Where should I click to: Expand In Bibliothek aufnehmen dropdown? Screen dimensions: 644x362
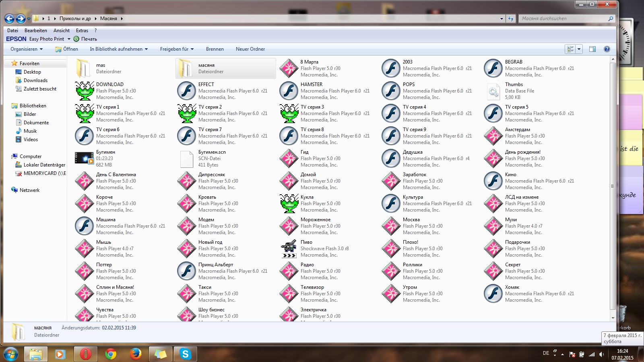[119, 49]
